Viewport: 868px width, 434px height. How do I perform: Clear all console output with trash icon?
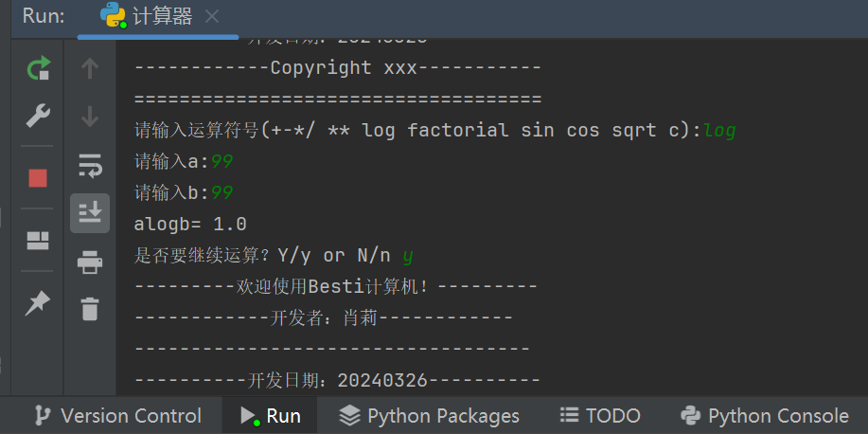90,308
